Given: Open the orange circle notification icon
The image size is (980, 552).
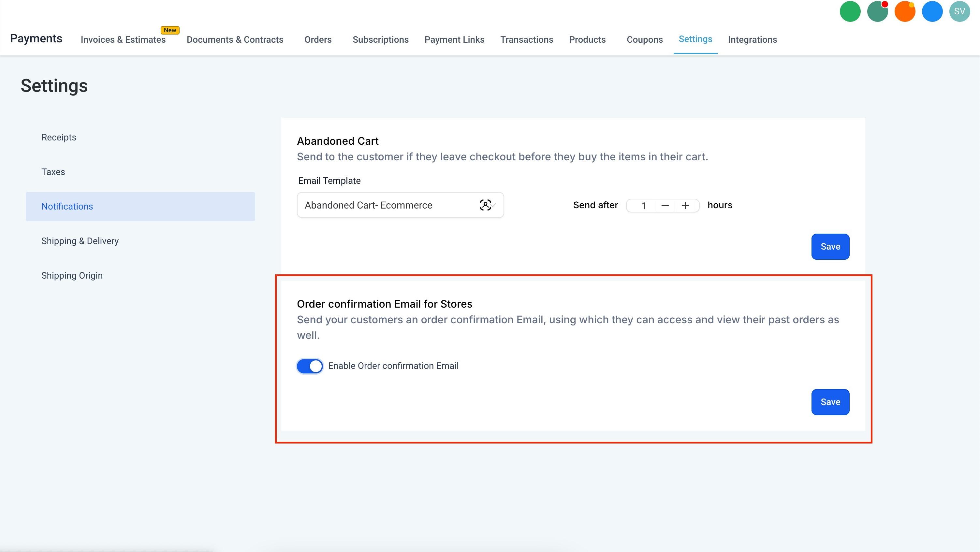Looking at the screenshot, I should 905,11.
